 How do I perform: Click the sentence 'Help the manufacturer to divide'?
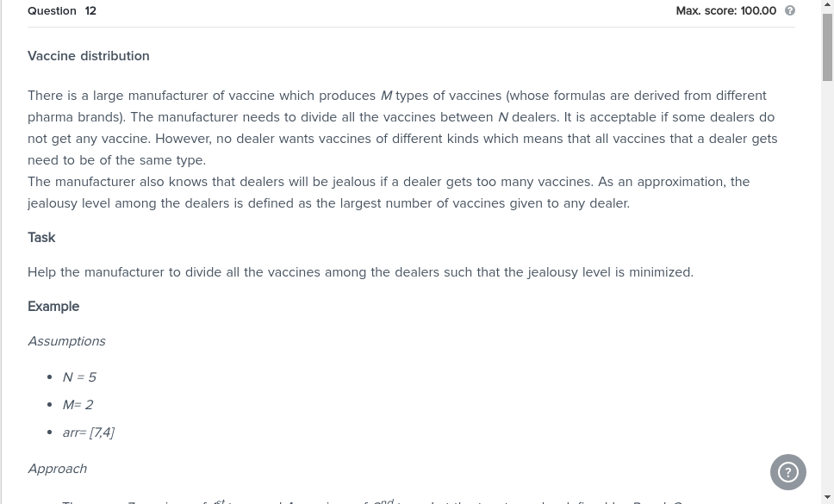click(361, 272)
